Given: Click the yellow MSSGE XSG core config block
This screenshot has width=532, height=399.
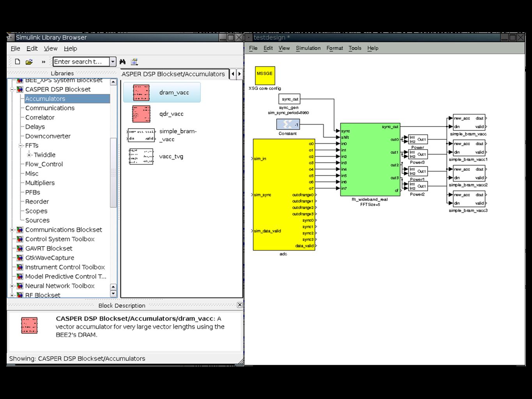Looking at the screenshot, I should pyautogui.click(x=265, y=76).
